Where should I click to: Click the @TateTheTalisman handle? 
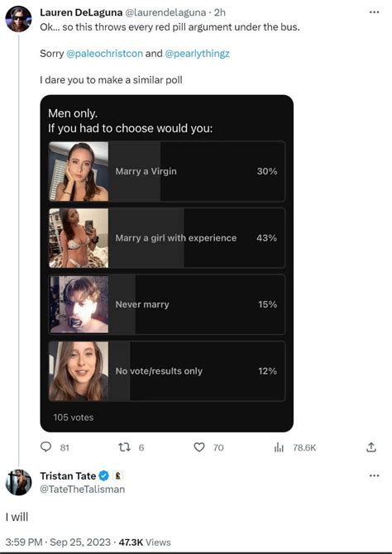(x=83, y=489)
